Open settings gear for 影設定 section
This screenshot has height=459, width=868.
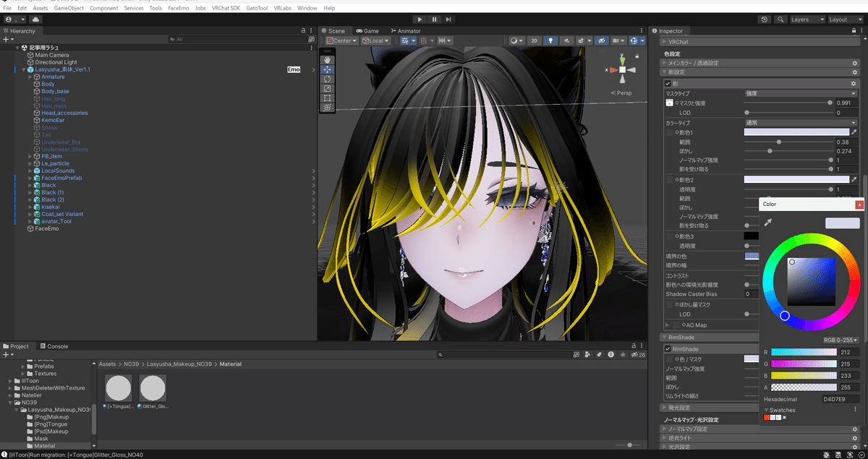(855, 72)
